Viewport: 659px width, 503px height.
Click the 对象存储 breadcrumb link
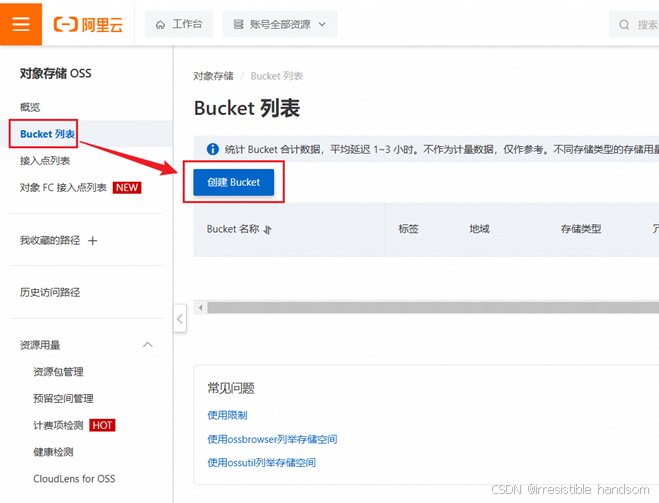click(x=213, y=76)
